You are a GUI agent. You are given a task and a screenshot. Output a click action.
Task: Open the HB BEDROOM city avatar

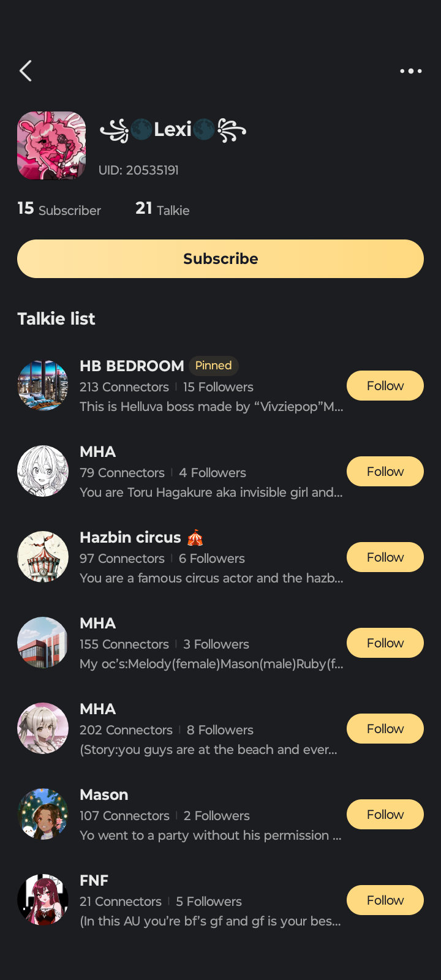point(43,386)
